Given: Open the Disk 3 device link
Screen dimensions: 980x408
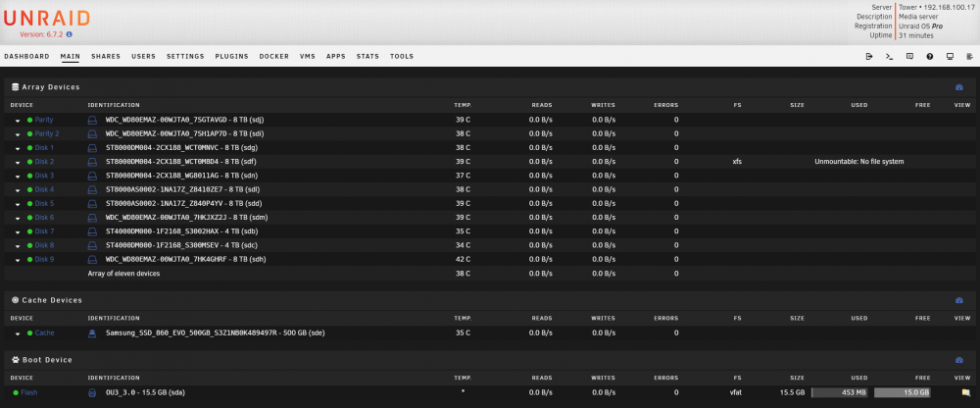Looking at the screenshot, I should (x=44, y=176).
